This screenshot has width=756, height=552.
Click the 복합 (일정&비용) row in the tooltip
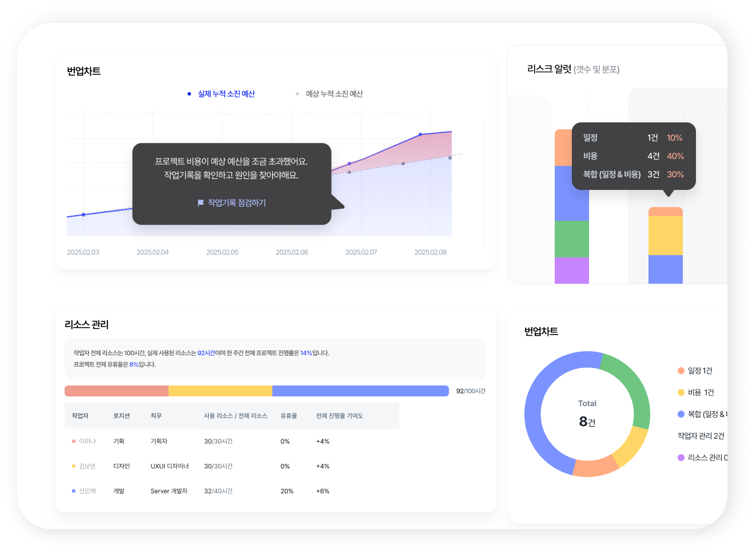[633, 174]
